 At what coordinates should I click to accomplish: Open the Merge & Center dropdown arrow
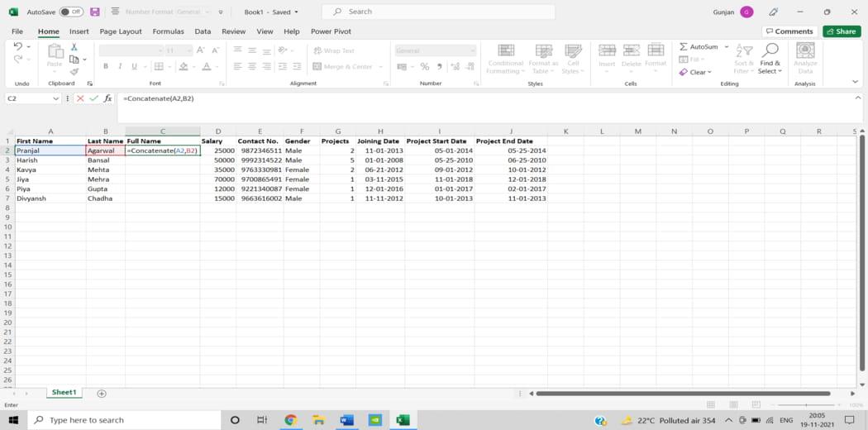381,66
